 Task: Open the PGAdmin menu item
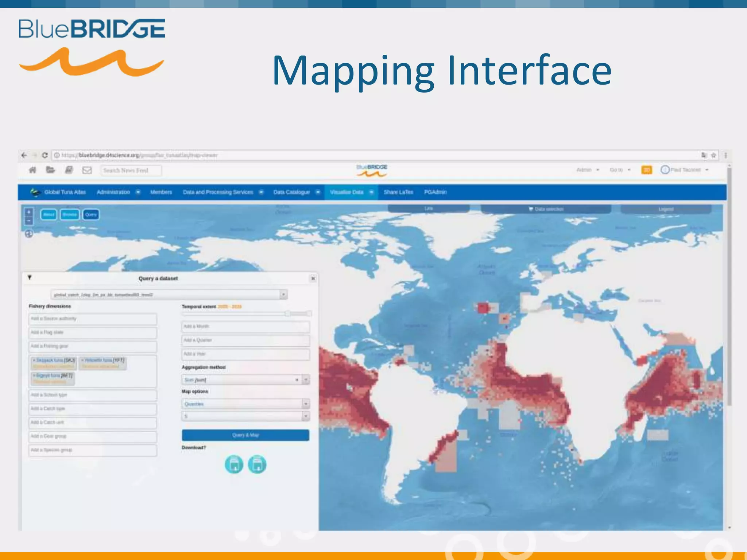(435, 192)
